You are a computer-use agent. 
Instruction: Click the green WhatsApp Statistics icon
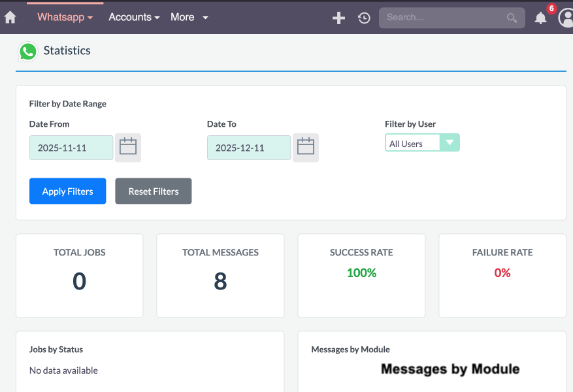[x=27, y=51]
